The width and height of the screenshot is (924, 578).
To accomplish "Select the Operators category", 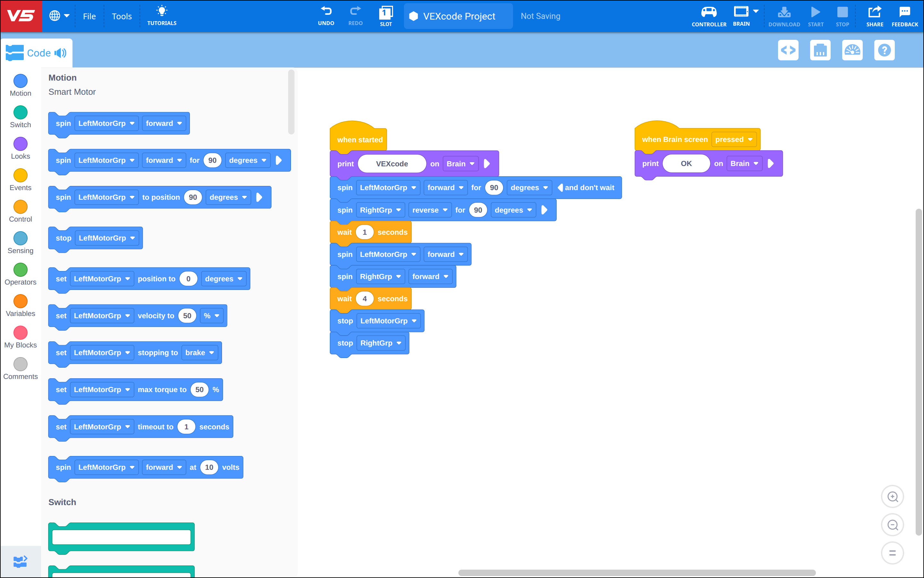I will click(x=20, y=275).
